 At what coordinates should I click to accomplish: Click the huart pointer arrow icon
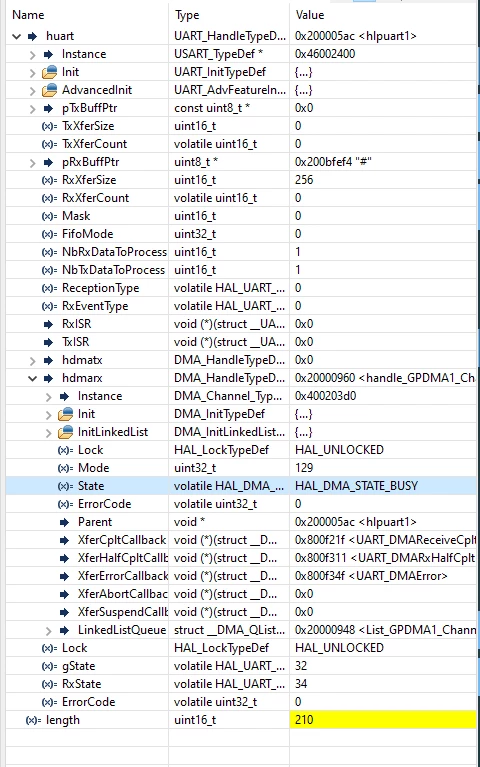33,36
